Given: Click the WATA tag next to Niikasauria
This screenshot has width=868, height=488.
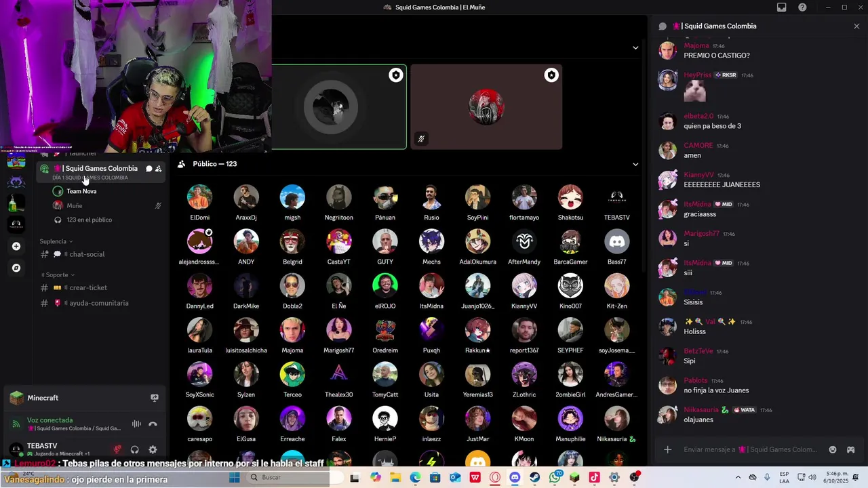Looking at the screenshot, I should click(x=744, y=410).
